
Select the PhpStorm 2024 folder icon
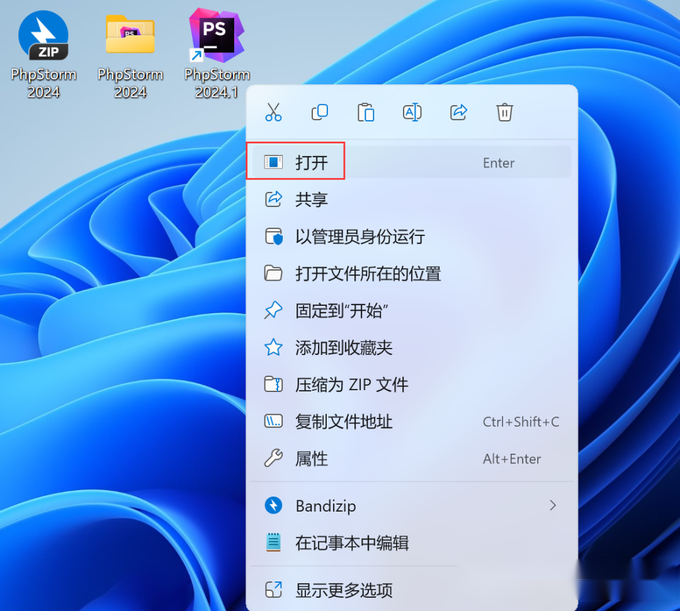(x=130, y=35)
